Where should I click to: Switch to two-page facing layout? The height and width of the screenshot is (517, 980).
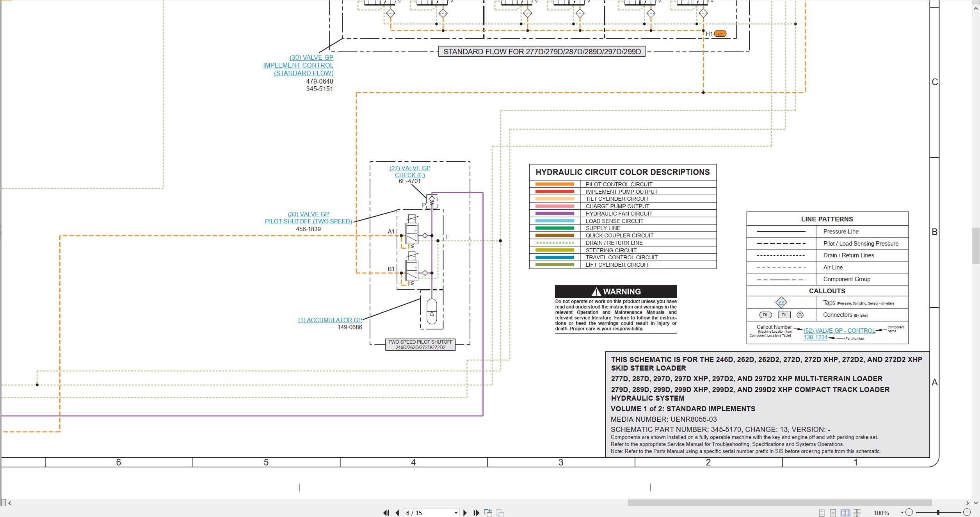845,513
